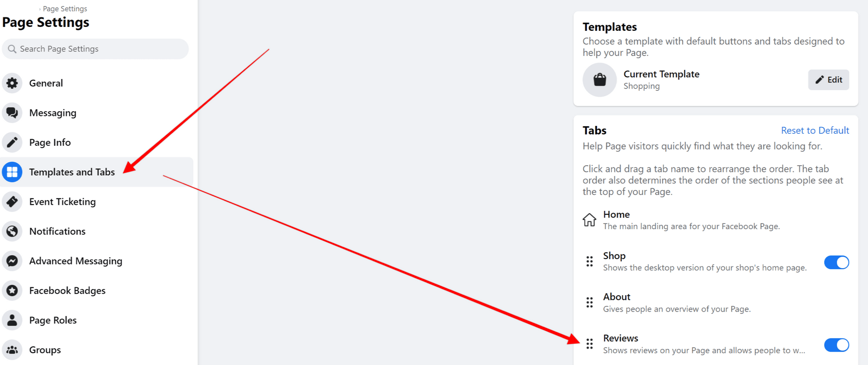Click the Reset to Default link

815,130
